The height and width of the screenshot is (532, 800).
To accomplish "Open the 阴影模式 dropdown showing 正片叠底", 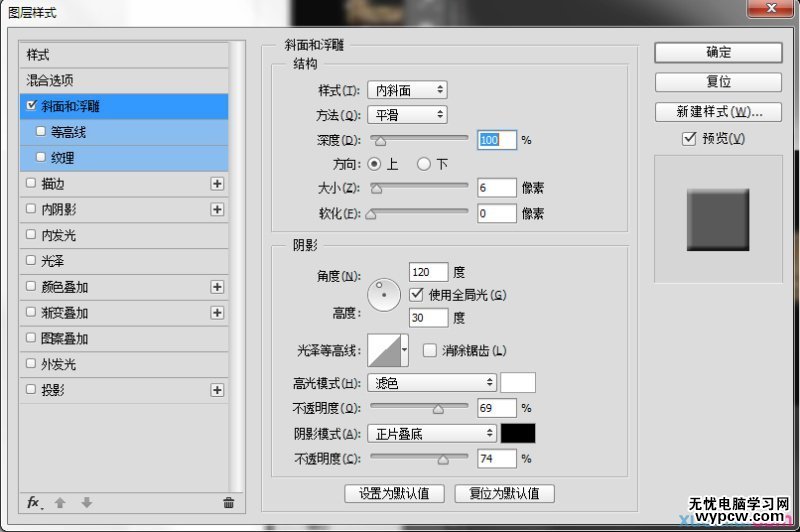I will [432, 434].
